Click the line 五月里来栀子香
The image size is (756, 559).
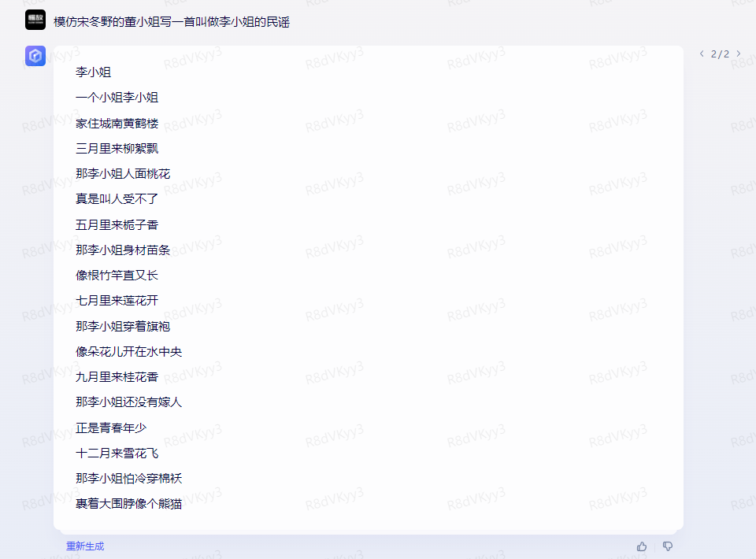click(117, 225)
